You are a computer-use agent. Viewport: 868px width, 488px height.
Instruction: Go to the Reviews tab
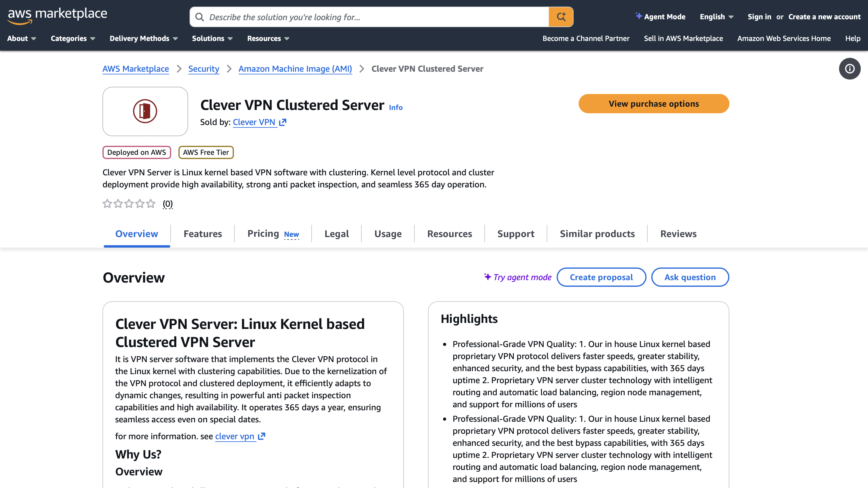[x=678, y=234]
